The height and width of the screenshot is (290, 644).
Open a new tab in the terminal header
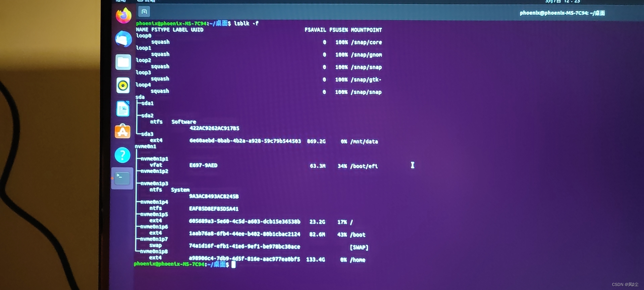(x=144, y=12)
